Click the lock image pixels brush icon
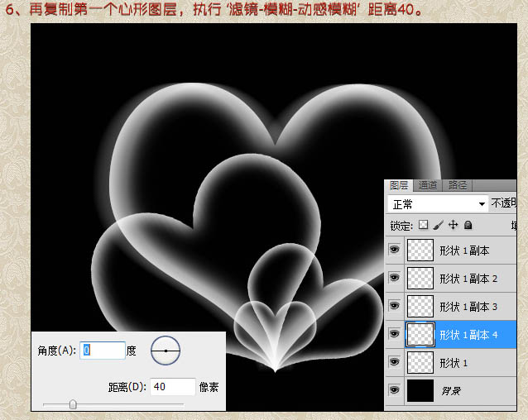This screenshot has width=528, height=420. [x=438, y=225]
